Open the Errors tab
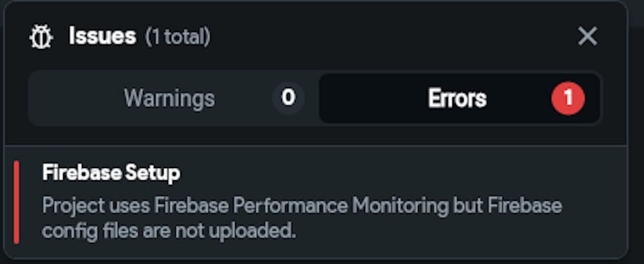 point(457,99)
